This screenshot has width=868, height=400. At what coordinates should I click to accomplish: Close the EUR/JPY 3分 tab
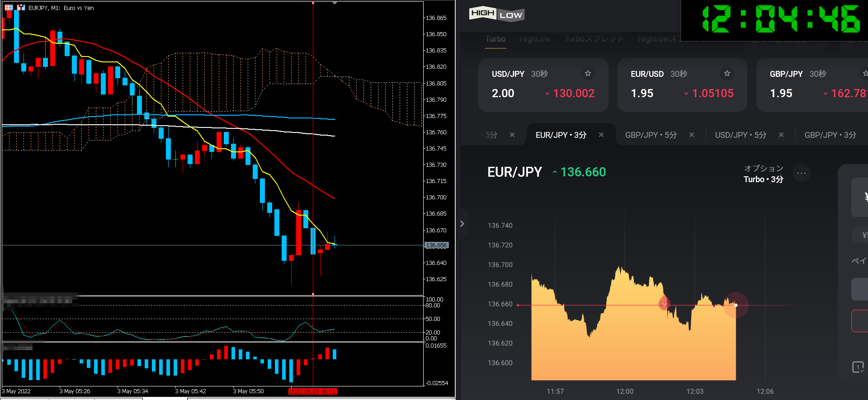click(601, 135)
